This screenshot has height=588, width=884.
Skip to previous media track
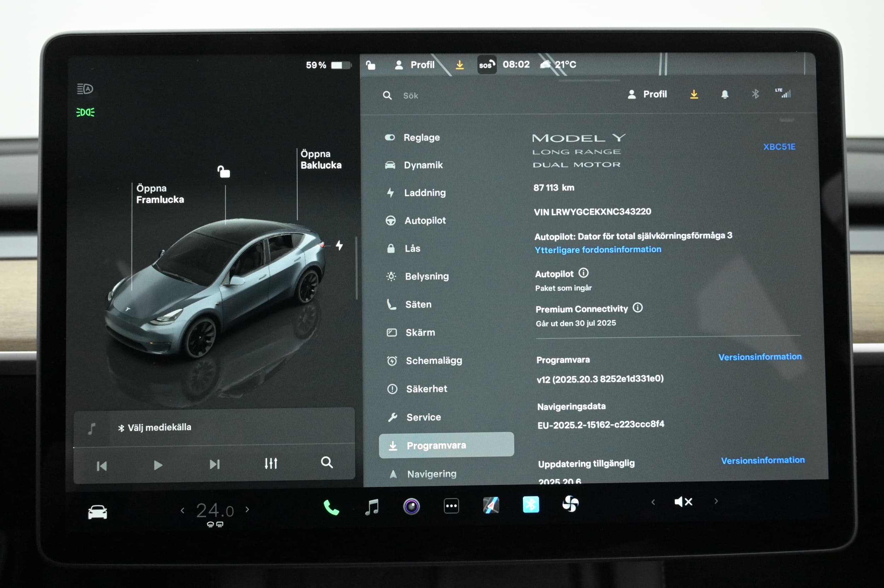(x=101, y=466)
